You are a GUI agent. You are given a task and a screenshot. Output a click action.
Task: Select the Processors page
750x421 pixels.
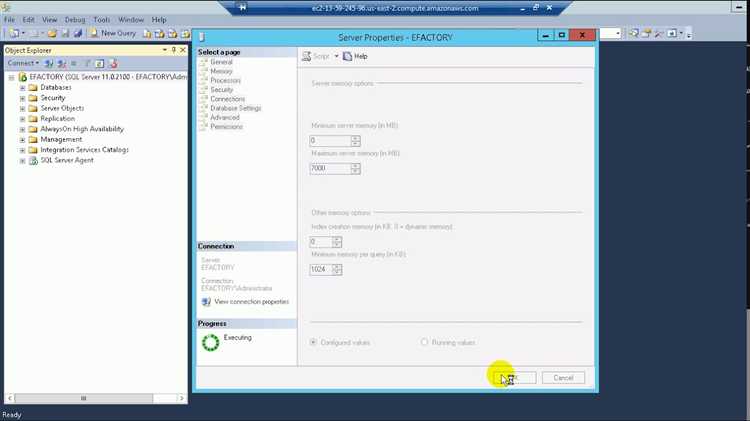pos(225,80)
